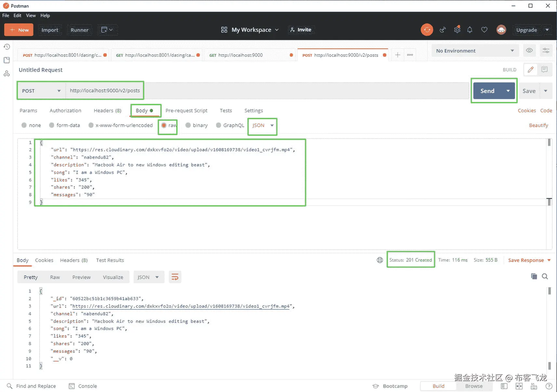This screenshot has height=392, width=557.
Task: Switch to the response Cookies tab
Action: click(44, 260)
